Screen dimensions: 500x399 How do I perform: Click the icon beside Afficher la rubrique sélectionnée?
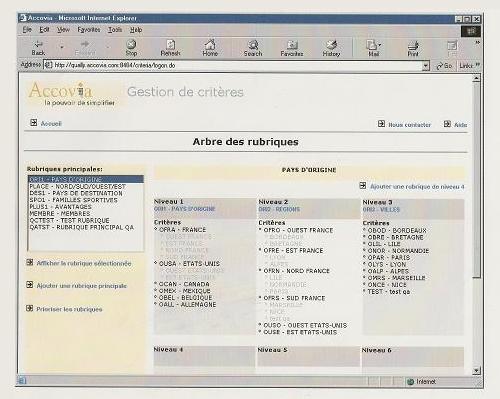pos(30,262)
